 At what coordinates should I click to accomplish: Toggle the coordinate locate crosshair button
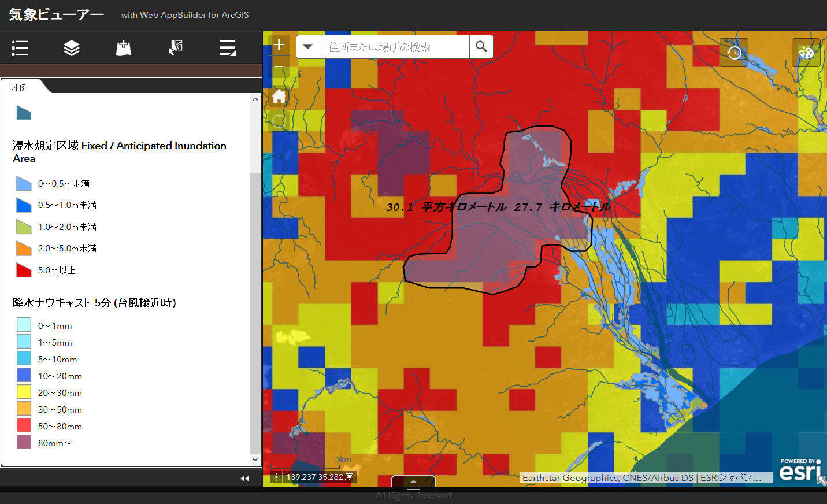pyautogui.click(x=277, y=477)
